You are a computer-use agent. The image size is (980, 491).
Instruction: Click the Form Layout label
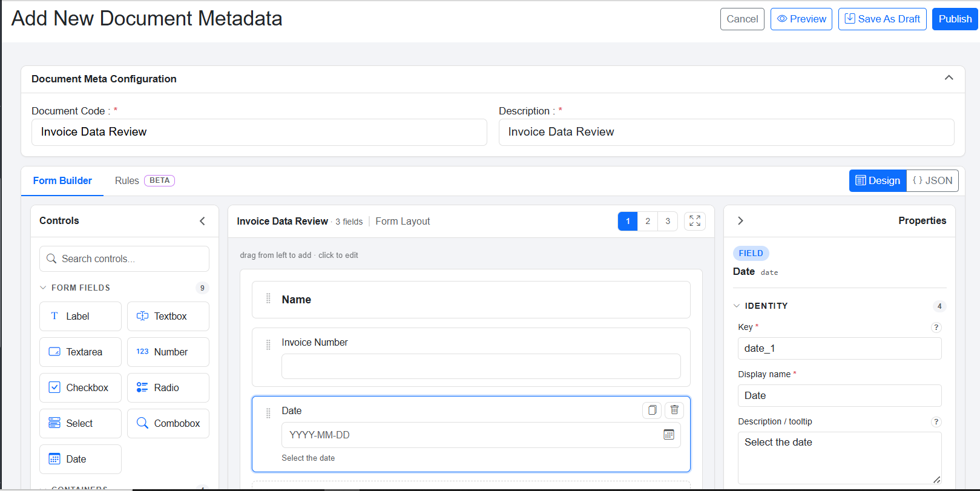click(x=403, y=222)
